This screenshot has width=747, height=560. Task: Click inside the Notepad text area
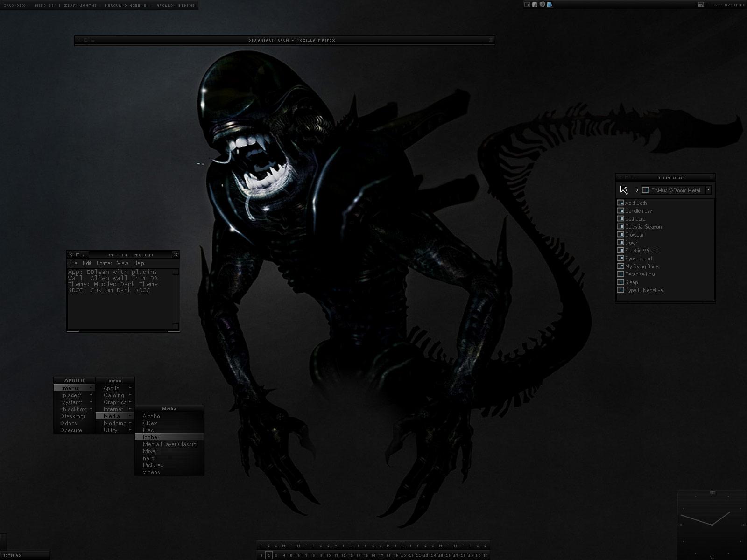tap(120, 299)
